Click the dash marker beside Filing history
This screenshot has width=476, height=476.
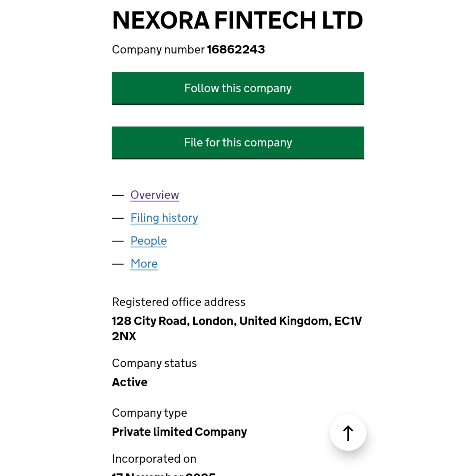pos(118,218)
